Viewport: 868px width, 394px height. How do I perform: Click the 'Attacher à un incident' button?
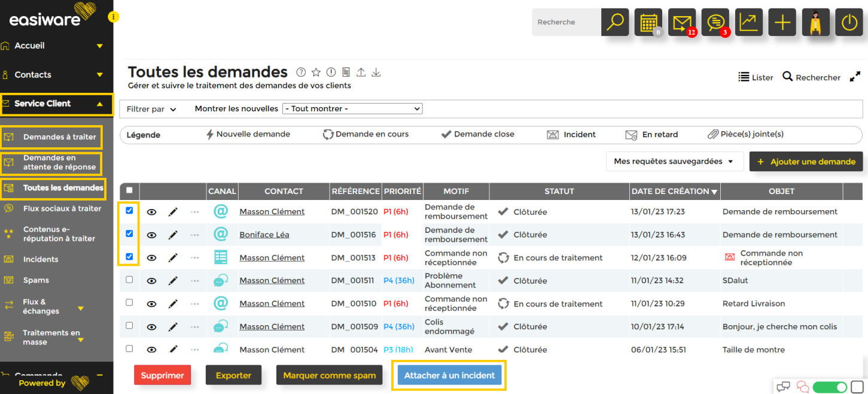coord(449,375)
